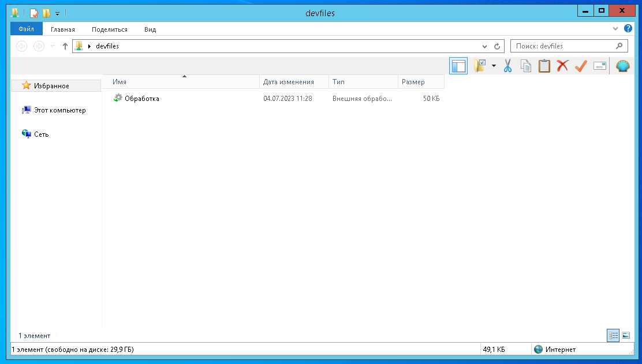Click the Copy icon in toolbar
The width and height of the screenshot is (642, 364).
(525, 66)
